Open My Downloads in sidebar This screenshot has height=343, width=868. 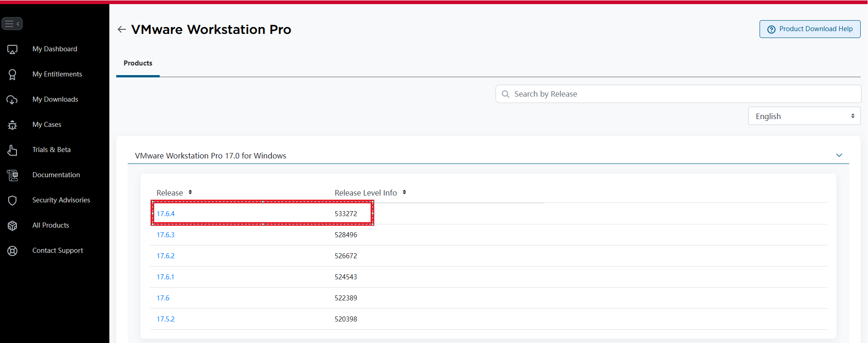(55, 99)
